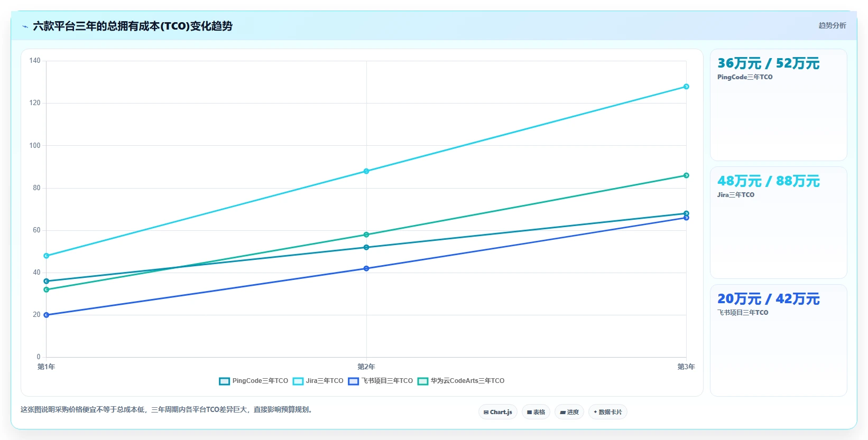Click the 第2年 x-axis label
The width and height of the screenshot is (868, 440).
click(x=366, y=367)
